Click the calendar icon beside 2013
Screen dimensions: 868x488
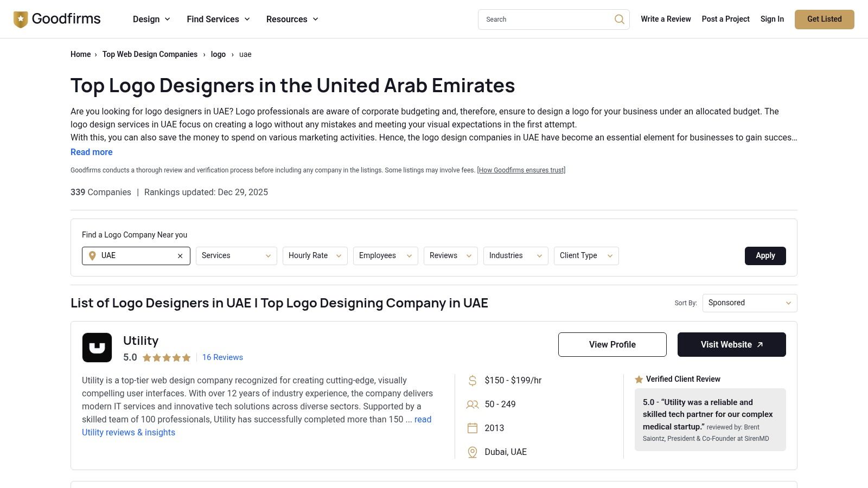[x=471, y=428]
